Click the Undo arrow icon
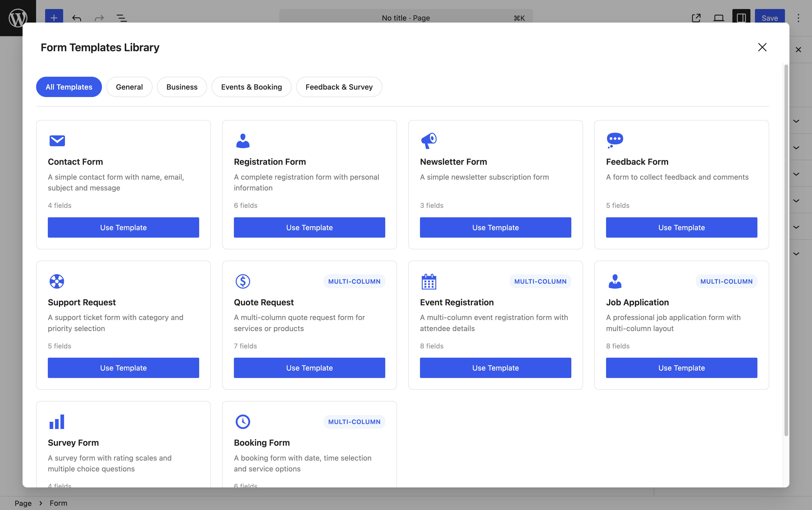The width and height of the screenshot is (812, 510). (x=76, y=18)
